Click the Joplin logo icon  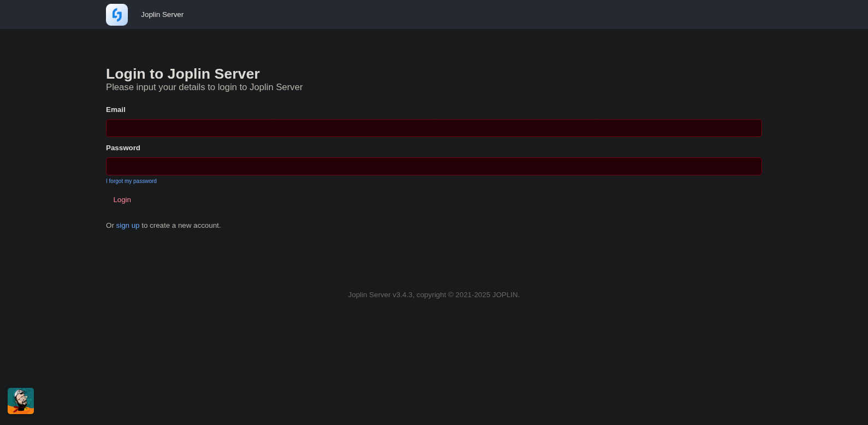click(117, 15)
